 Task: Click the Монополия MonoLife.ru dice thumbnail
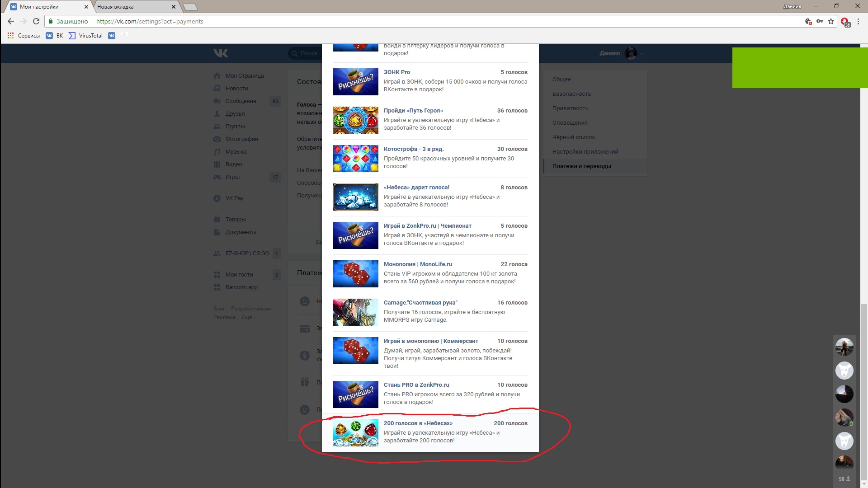(355, 274)
